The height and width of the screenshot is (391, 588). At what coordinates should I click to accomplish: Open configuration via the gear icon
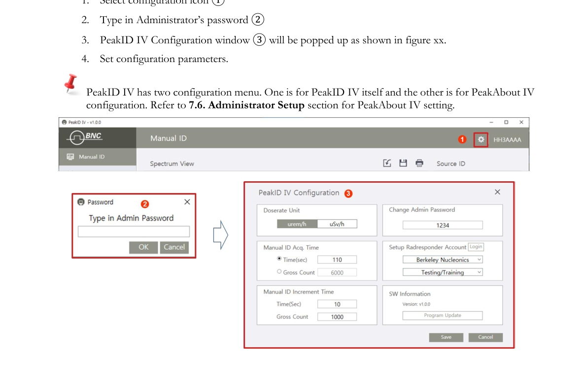point(481,140)
